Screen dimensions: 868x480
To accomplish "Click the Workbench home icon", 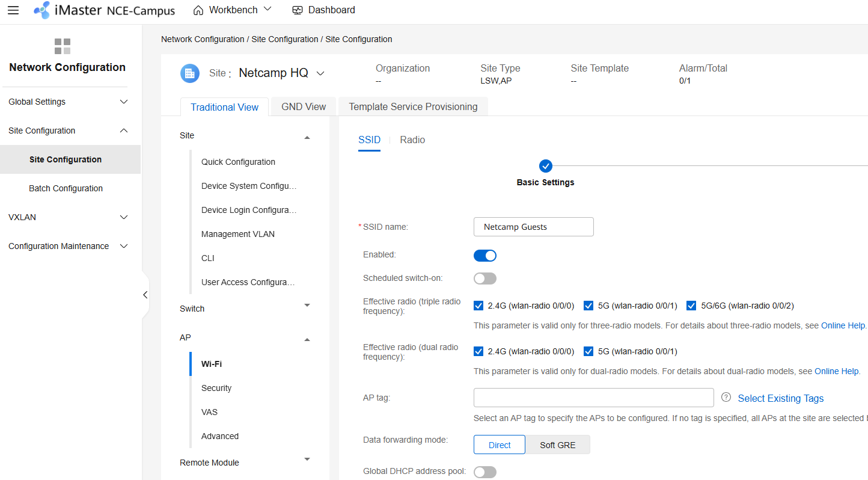I will 198,10.
